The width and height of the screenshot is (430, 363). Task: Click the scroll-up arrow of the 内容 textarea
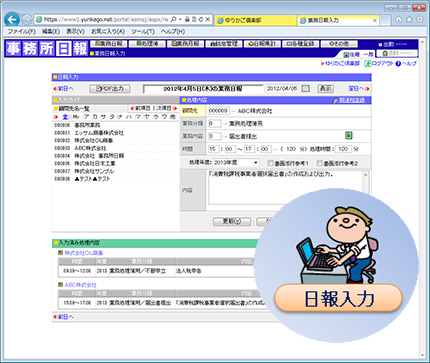click(366, 175)
